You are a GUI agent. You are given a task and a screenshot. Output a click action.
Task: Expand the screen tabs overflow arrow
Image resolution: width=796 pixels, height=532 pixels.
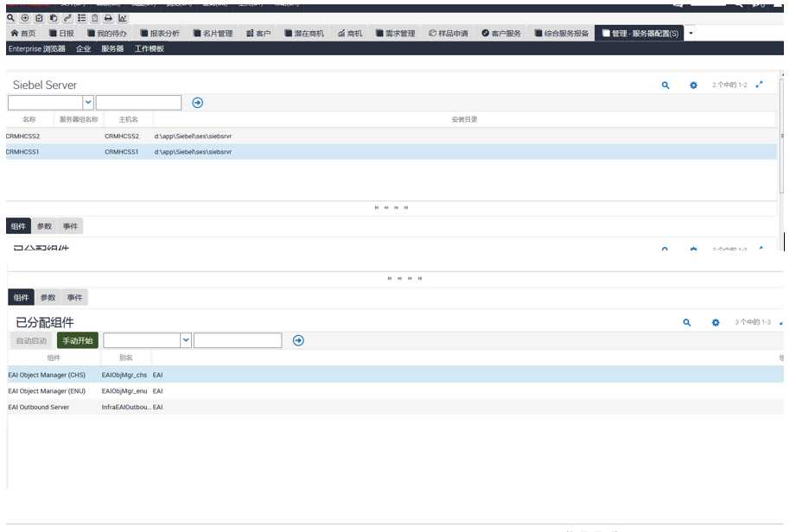click(x=691, y=33)
